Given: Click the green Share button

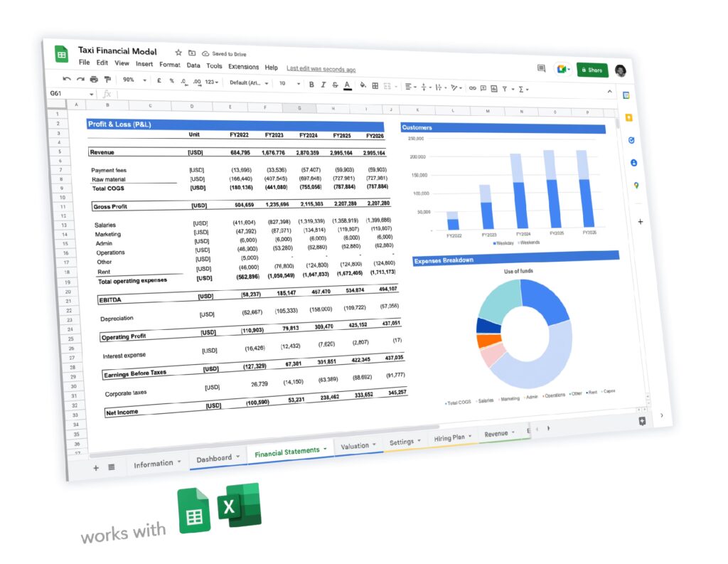Looking at the screenshot, I should [591, 70].
